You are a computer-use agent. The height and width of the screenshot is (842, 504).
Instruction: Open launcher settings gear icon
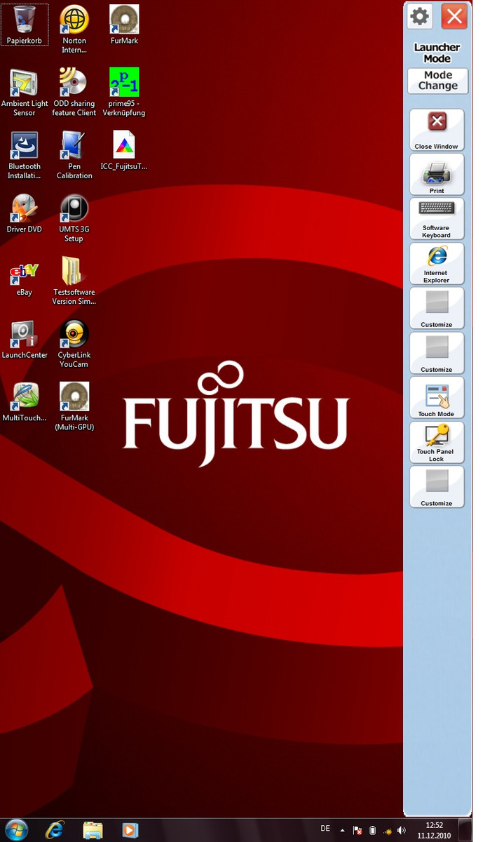420,15
